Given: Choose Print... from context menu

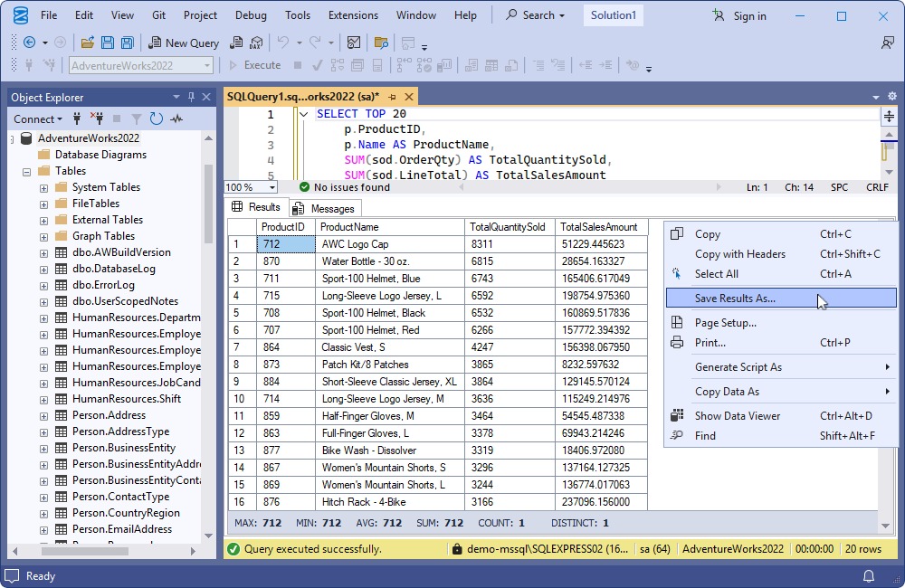Looking at the screenshot, I should point(781,342).
